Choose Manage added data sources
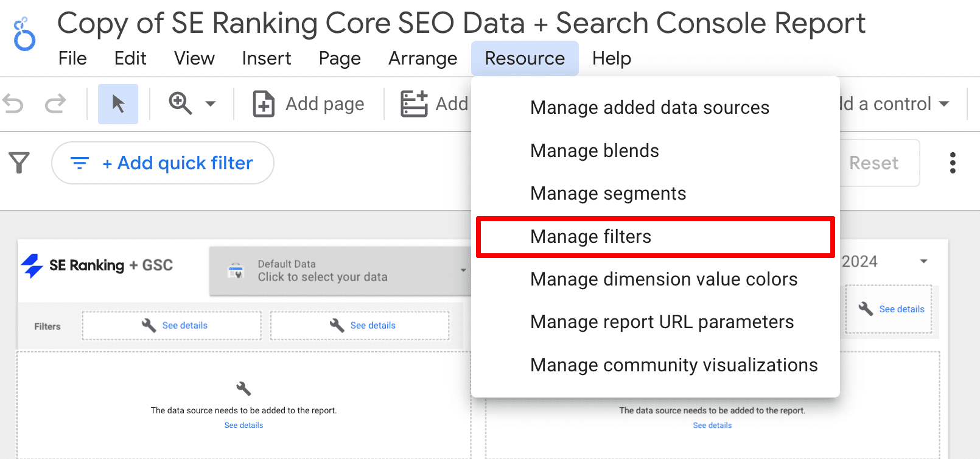 (x=656, y=108)
